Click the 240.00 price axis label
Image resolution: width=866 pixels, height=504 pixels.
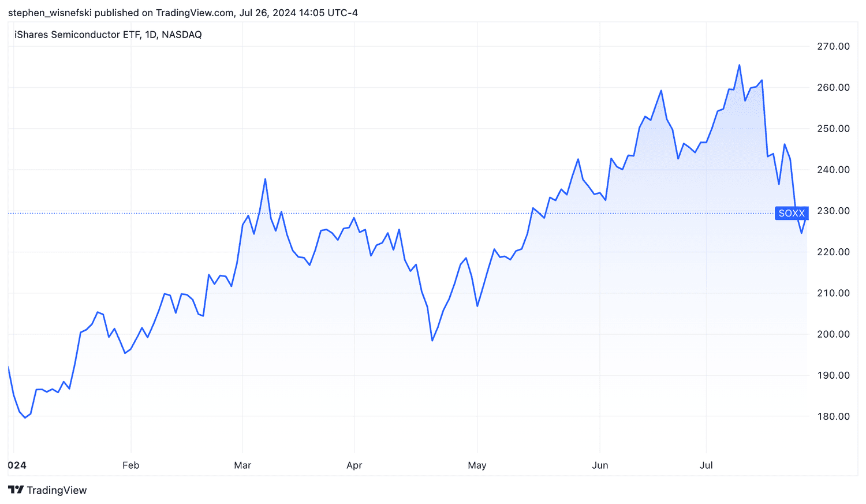tap(833, 170)
